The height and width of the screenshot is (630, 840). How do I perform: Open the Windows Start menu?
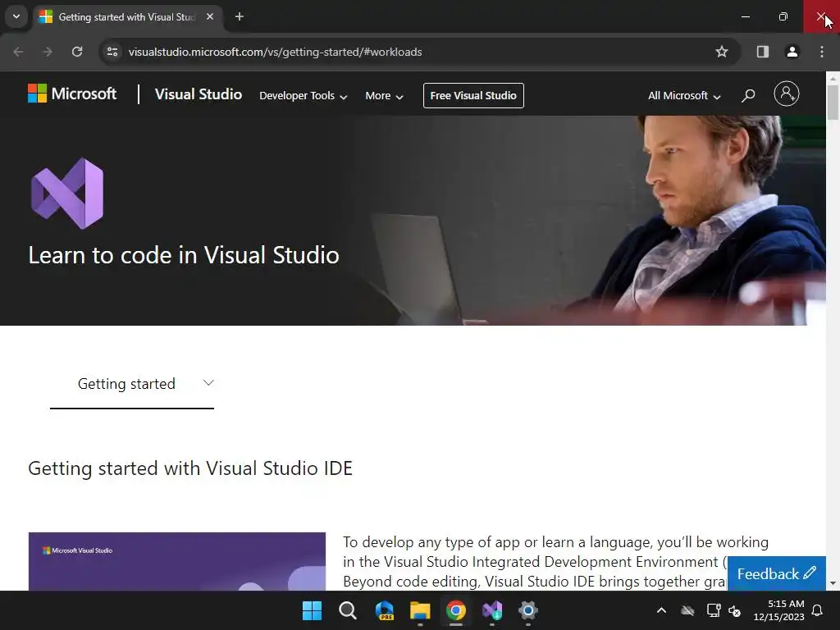click(x=312, y=610)
